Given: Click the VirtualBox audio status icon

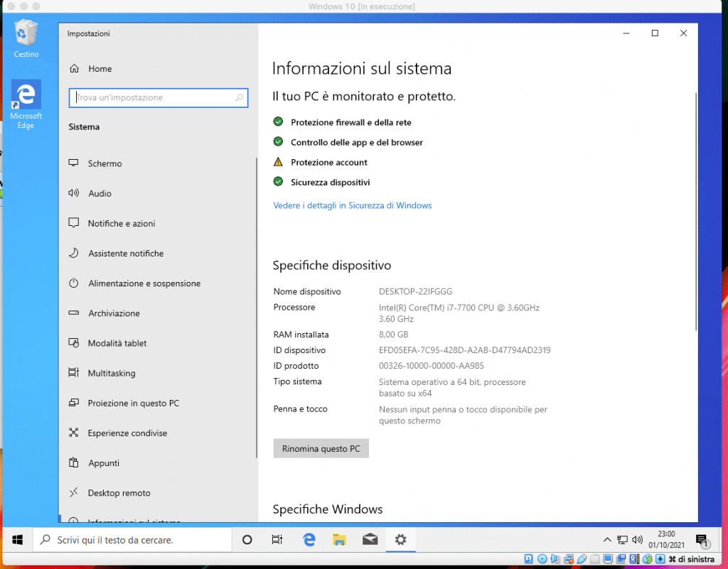Looking at the screenshot, I should (x=555, y=559).
